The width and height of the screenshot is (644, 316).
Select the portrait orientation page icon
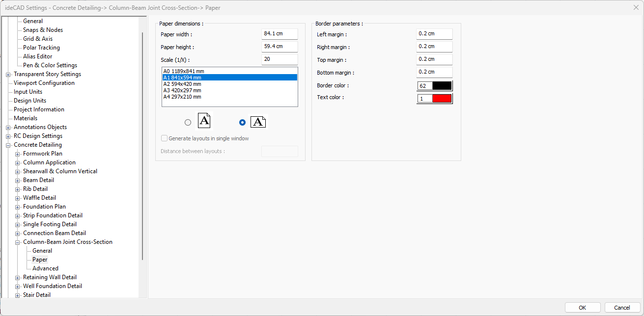tap(204, 121)
